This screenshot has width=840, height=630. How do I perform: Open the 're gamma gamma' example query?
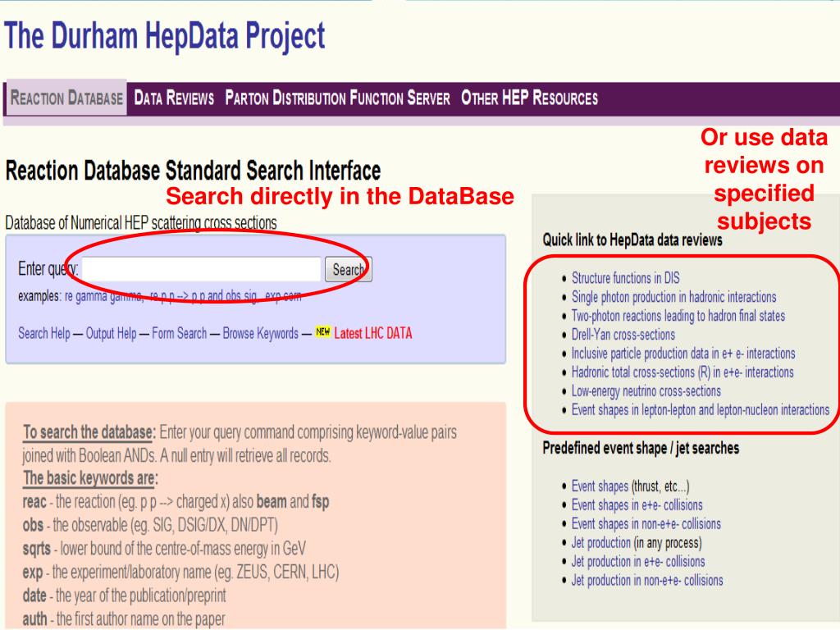(x=103, y=296)
